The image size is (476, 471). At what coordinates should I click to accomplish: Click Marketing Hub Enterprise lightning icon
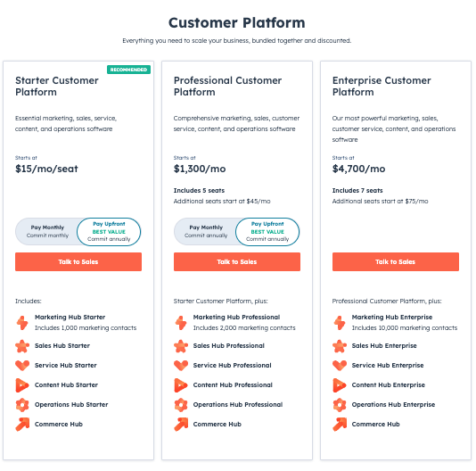pos(340,323)
